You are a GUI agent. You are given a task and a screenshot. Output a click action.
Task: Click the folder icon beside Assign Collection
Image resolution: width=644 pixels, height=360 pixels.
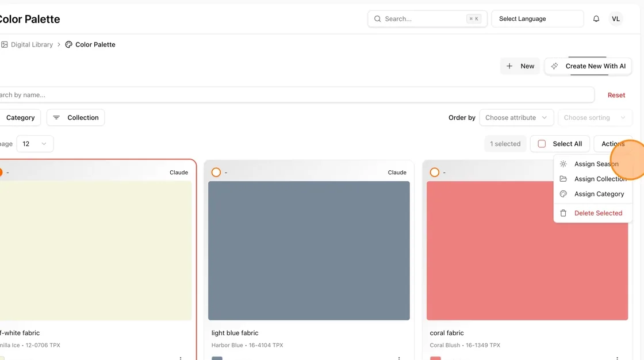pos(563,179)
